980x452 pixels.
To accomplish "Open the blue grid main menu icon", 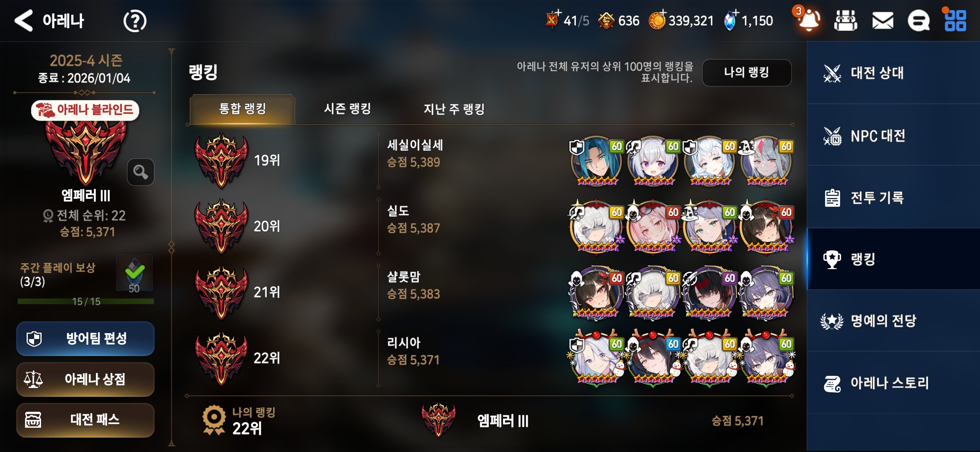I will coord(955,21).
